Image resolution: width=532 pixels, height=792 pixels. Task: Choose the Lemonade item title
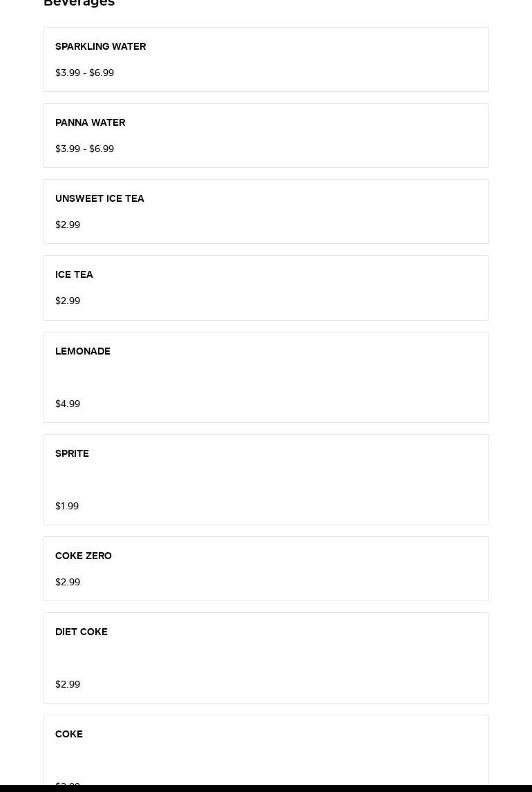pyautogui.click(x=83, y=352)
